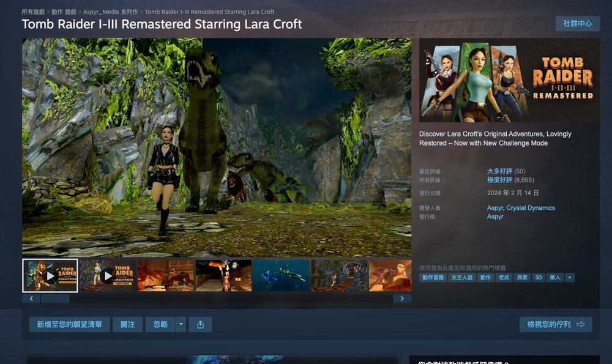612x364 pixels.
Task: Select the 女主人翁 tag
Action: pos(462,277)
